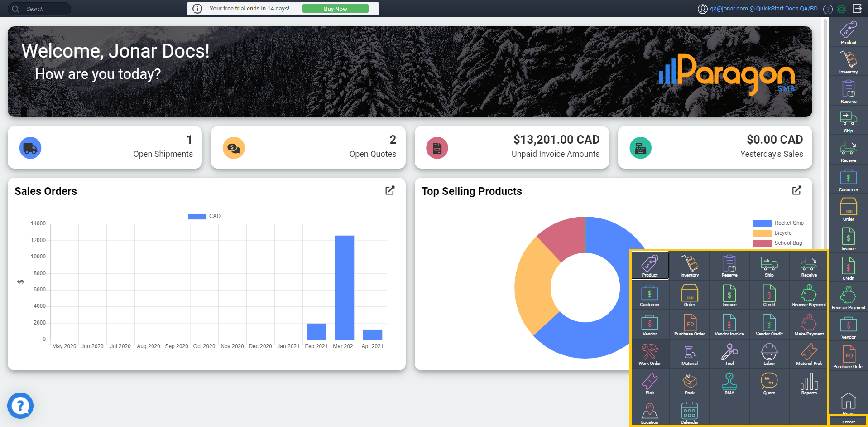Open Reserve from the right sidebar

click(x=848, y=91)
